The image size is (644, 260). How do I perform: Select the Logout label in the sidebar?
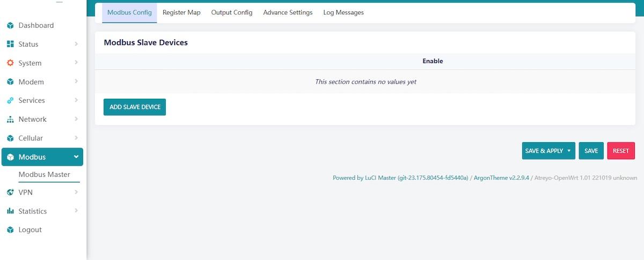coord(30,229)
